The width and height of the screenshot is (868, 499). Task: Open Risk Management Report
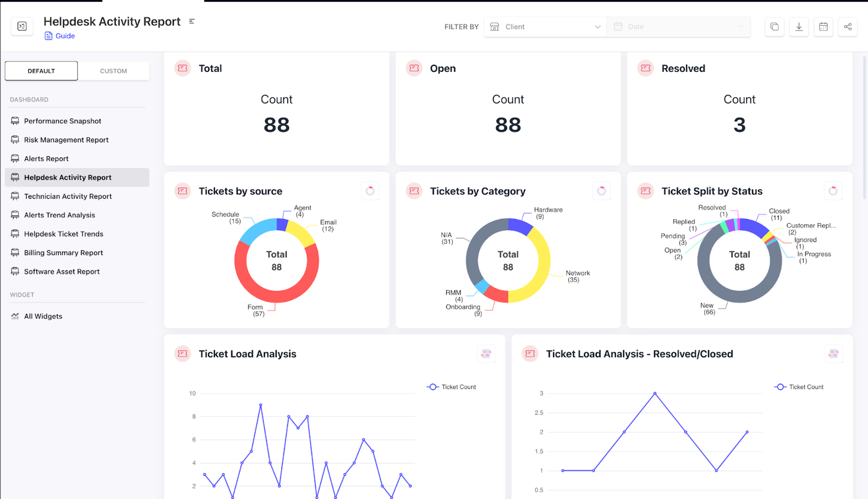click(77, 140)
